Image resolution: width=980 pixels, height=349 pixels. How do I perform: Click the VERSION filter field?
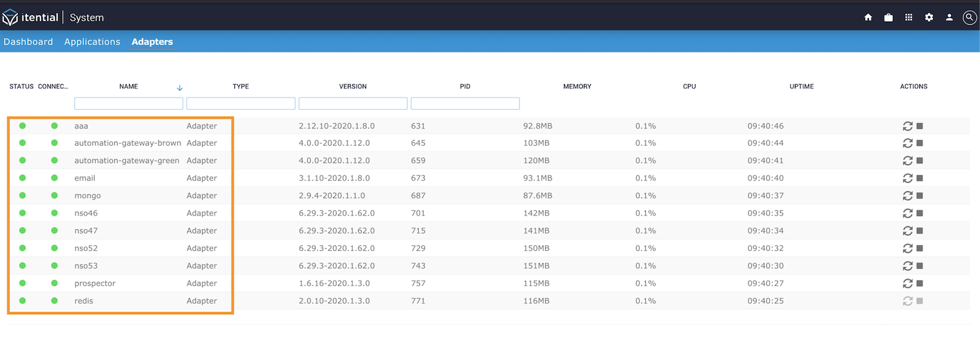pyautogui.click(x=353, y=103)
